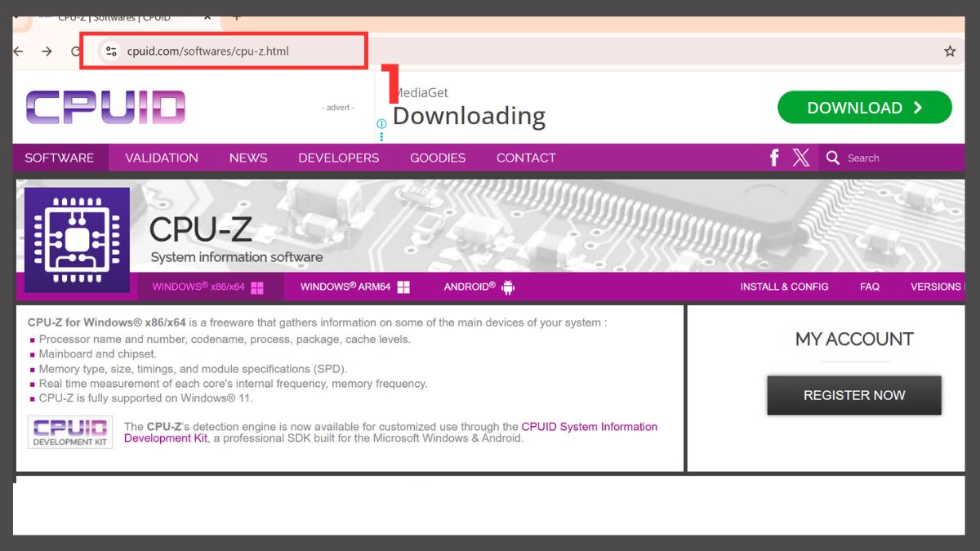Viewport: 980px width, 551px height.
Task: Click the CPUID logo
Action: coord(105,107)
